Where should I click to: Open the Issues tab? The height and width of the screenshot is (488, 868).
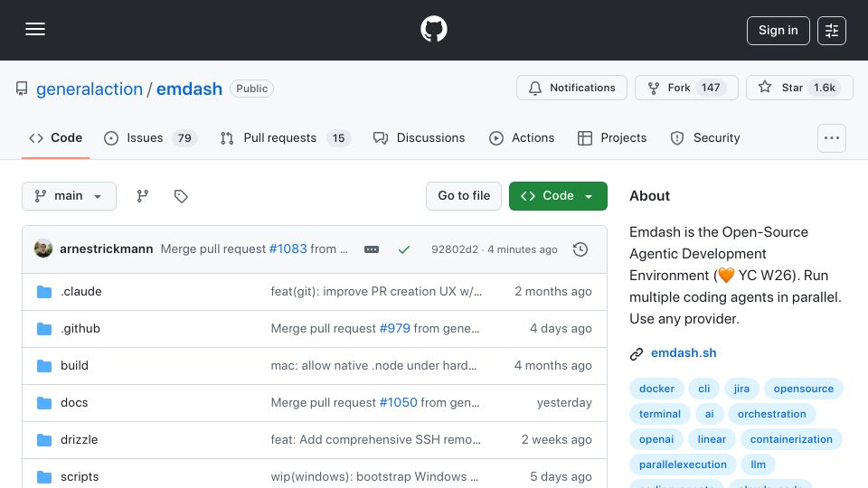click(x=150, y=137)
